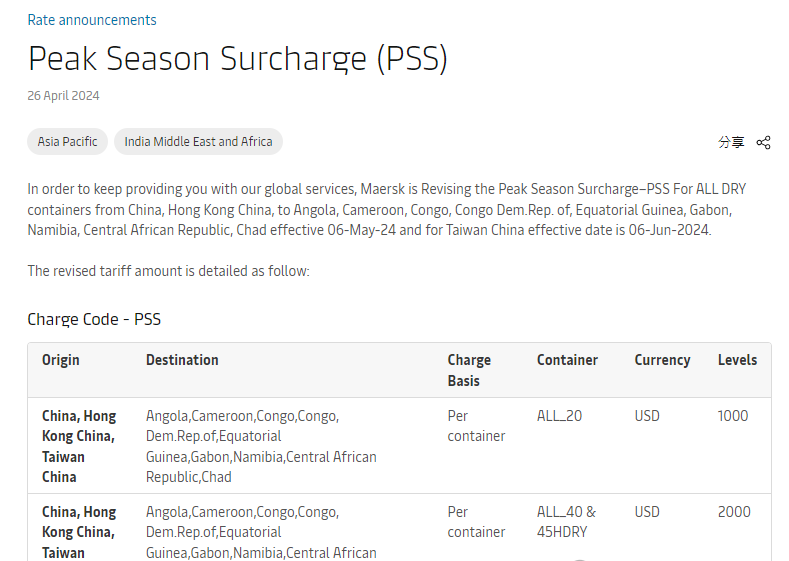Click the Origin column header
789x561 pixels.
click(x=61, y=360)
